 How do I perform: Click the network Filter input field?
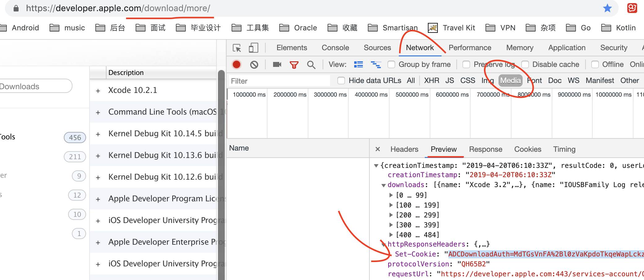click(x=279, y=81)
